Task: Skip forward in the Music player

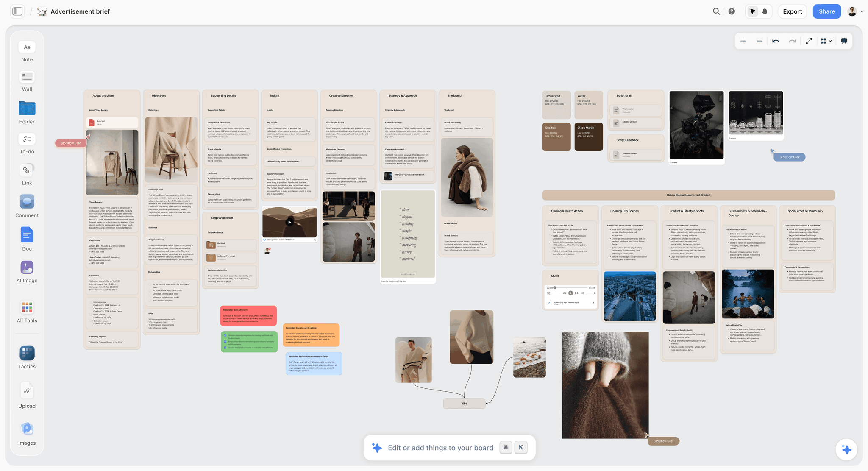Action: [577, 293]
